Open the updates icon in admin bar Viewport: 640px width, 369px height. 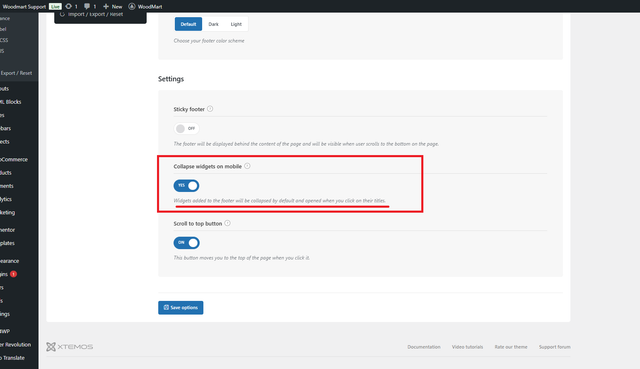pos(69,6)
